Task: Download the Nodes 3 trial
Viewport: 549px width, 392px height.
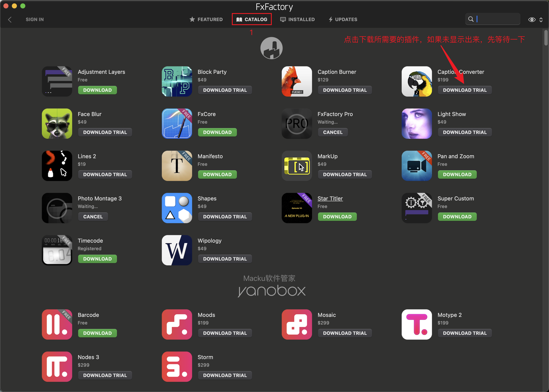Action: click(105, 375)
